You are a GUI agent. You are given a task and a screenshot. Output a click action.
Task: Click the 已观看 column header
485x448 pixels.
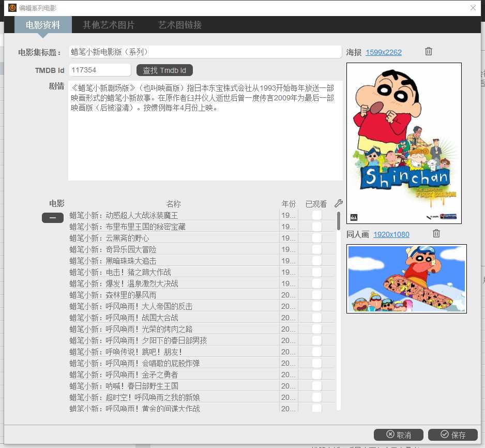click(316, 204)
